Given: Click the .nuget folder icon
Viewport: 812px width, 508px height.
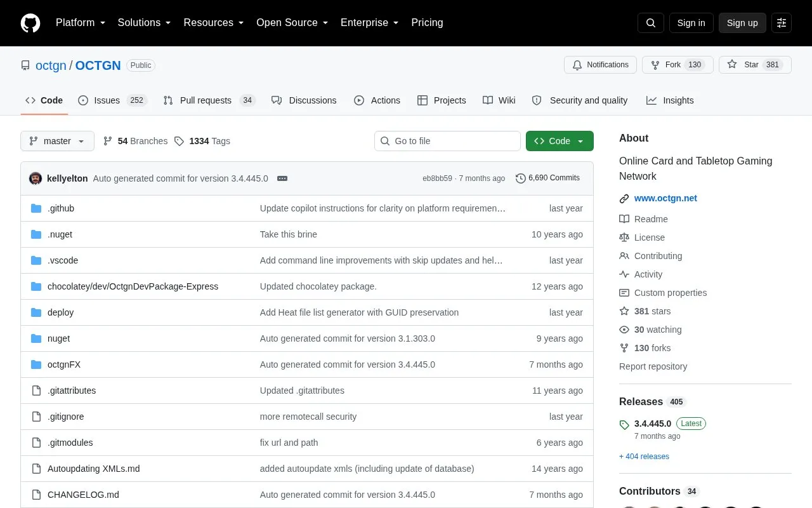Looking at the screenshot, I should 36,234.
